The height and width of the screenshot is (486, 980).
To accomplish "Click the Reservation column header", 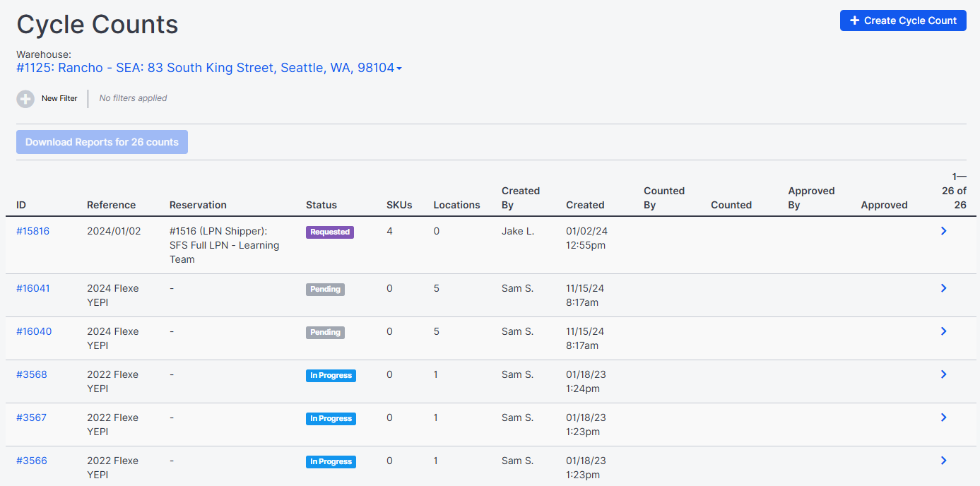I will pos(198,205).
